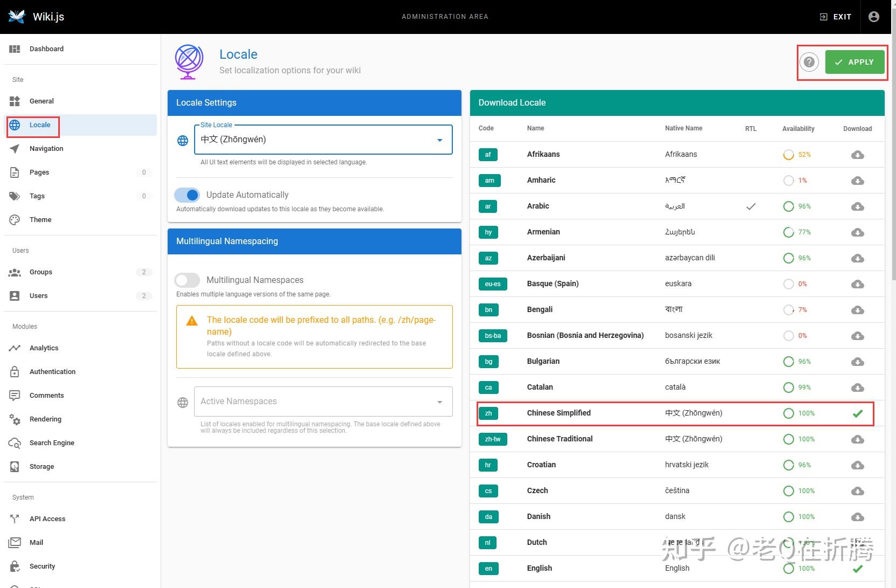Select Users from the sidebar menu
This screenshot has width=896, height=588.
click(x=38, y=295)
